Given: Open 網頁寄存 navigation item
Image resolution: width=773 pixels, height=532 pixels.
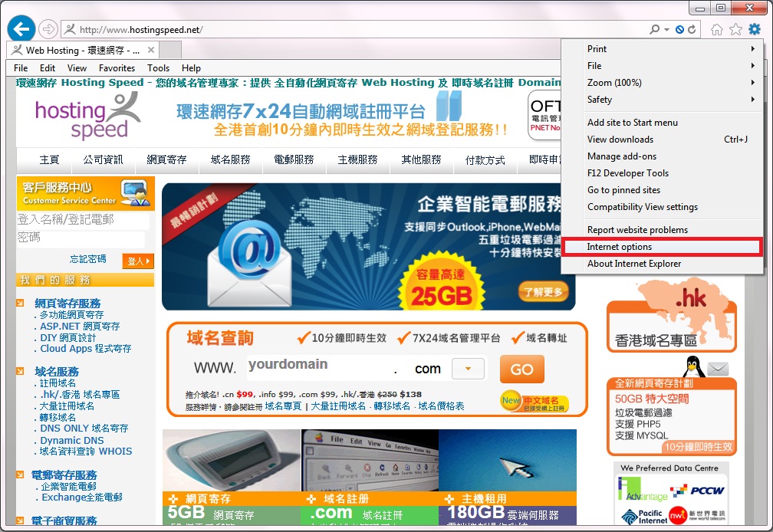Looking at the screenshot, I should coord(166,159).
